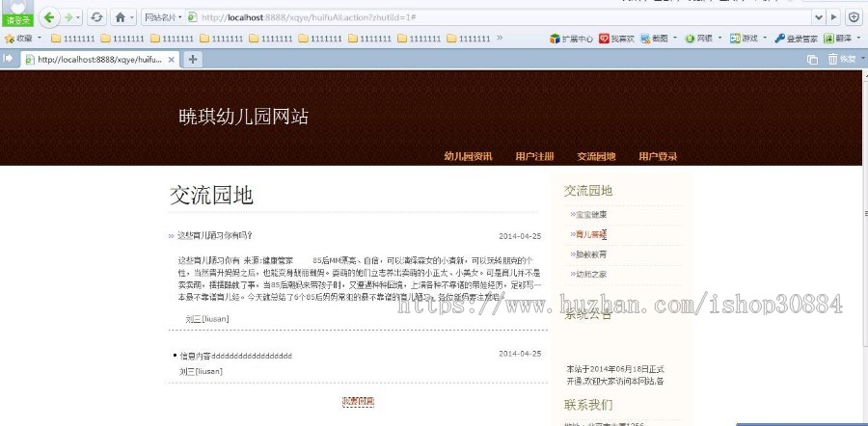Image resolution: width=868 pixels, height=426 pixels.
Task: Open the 扩展中心 extension center
Action: click(x=571, y=39)
